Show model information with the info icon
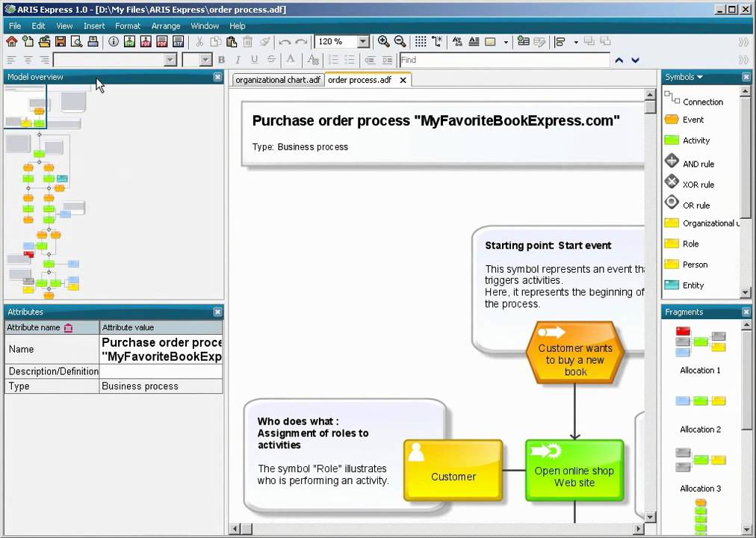756x538 pixels. (x=114, y=41)
